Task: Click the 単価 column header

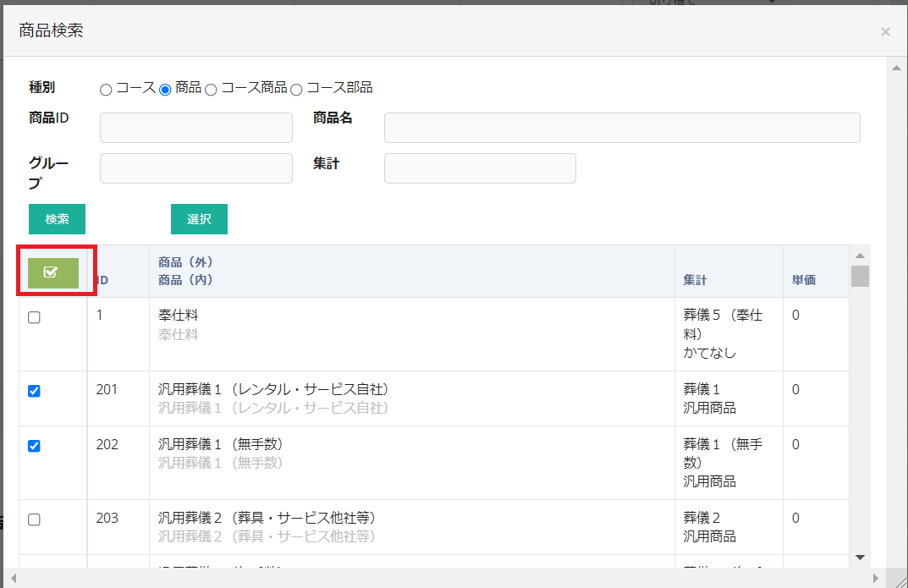Action: pyautogui.click(x=804, y=280)
